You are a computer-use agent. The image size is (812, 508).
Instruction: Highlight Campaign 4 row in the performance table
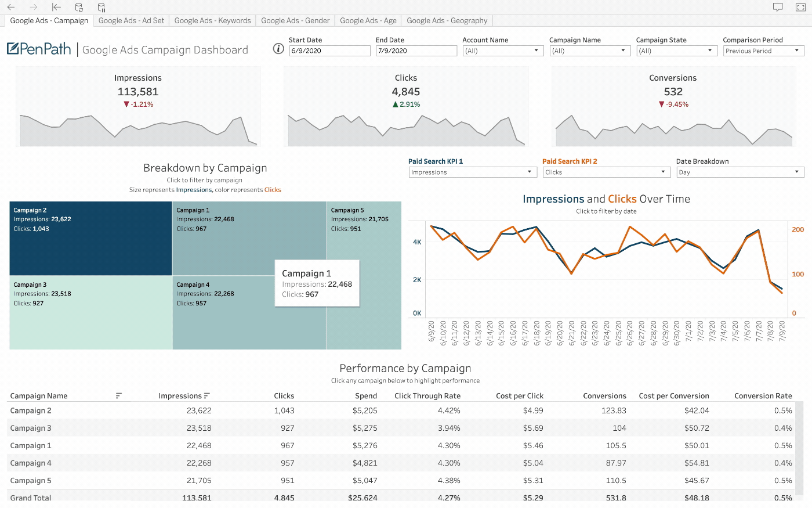click(x=30, y=463)
